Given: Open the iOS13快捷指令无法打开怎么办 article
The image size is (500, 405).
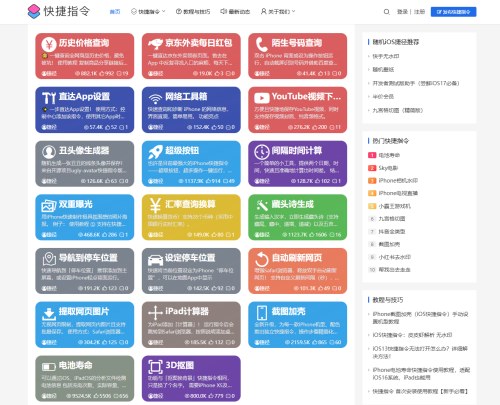Looking at the screenshot, I should pyautogui.click(x=420, y=352).
